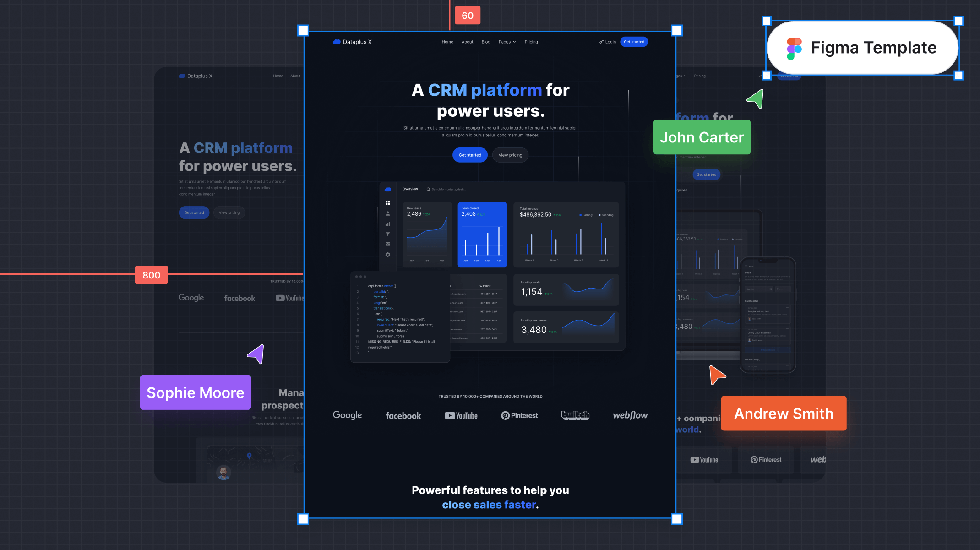Click the About navigation link
This screenshot has width=980, height=550.
pyautogui.click(x=467, y=42)
